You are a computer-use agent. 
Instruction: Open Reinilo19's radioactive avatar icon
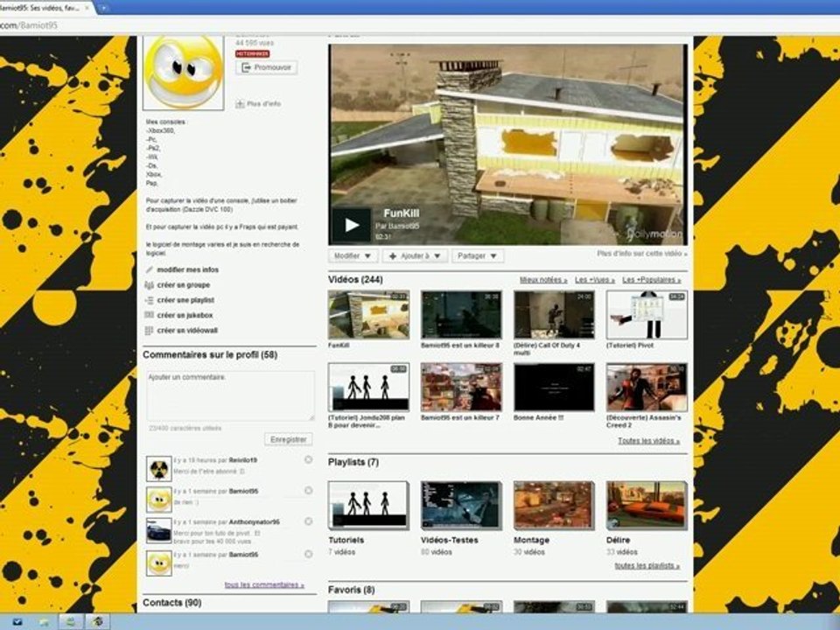[159, 469]
